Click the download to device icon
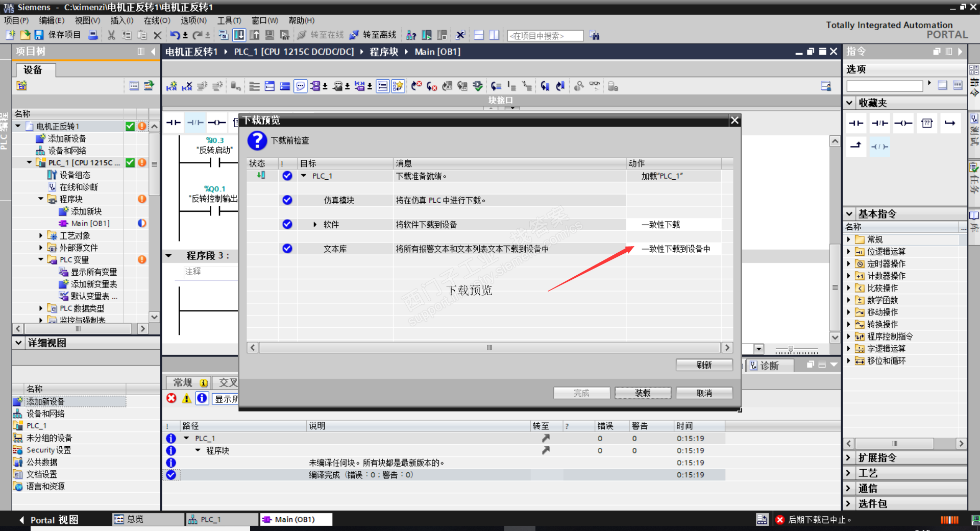Screen dimensions: 980x531 coord(239,35)
